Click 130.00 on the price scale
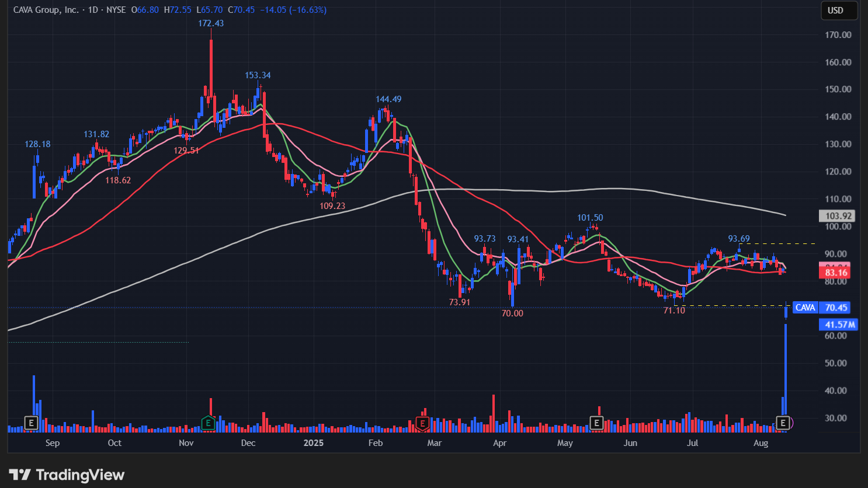 click(838, 144)
